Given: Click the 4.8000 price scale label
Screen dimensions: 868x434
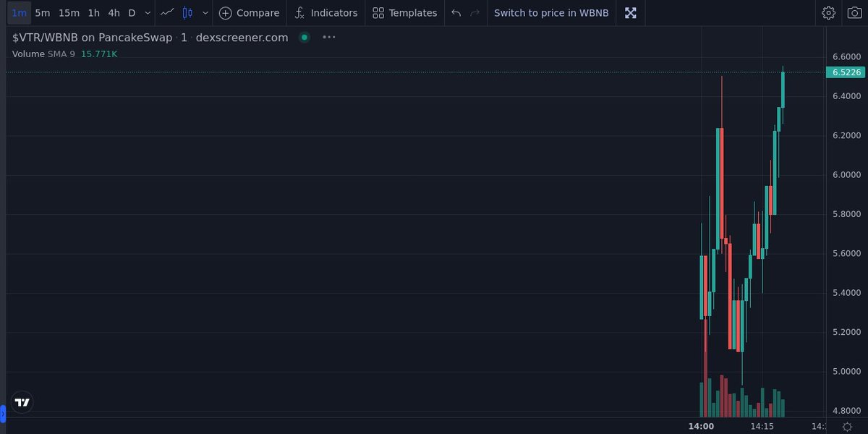Looking at the screenshot, I should click(x=846, y=411).
